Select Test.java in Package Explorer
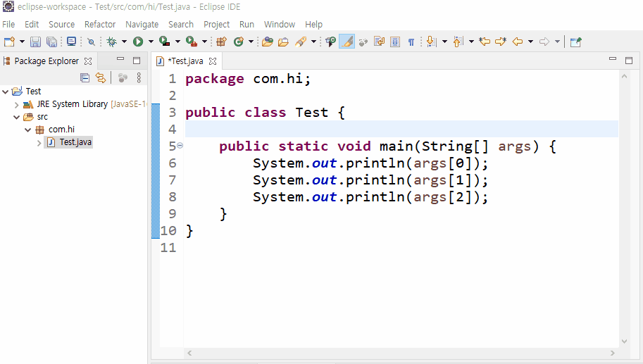This screenshot has width=643, height=364. click(69, 142)
